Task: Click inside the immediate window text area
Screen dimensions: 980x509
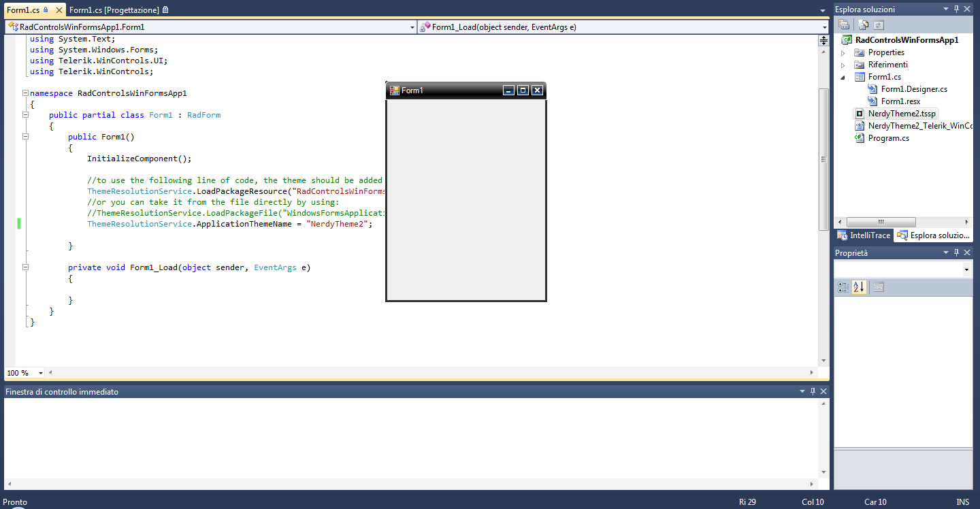Action: point(411,438)
